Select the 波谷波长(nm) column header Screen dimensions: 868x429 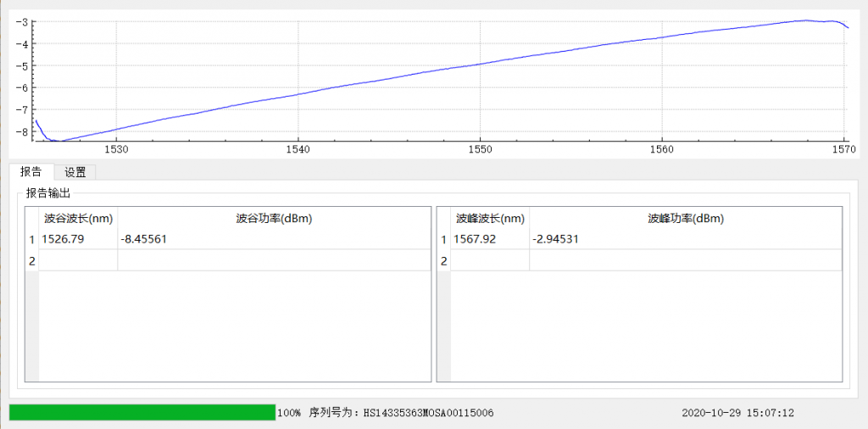79,219
